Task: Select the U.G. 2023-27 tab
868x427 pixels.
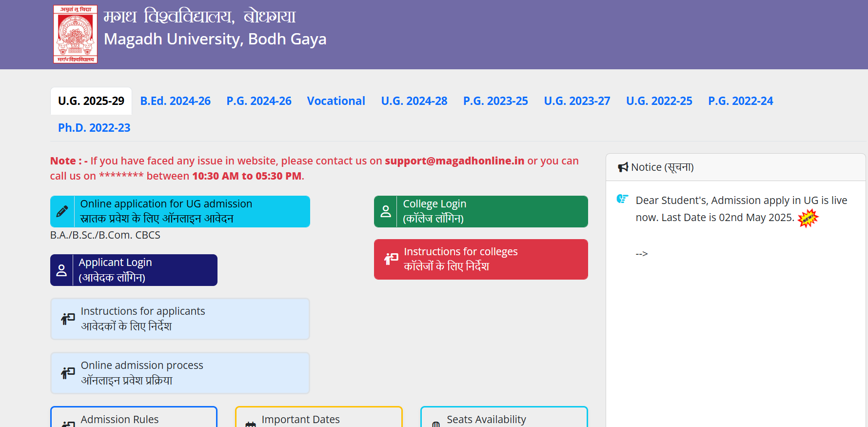Action: coord(577,101)
